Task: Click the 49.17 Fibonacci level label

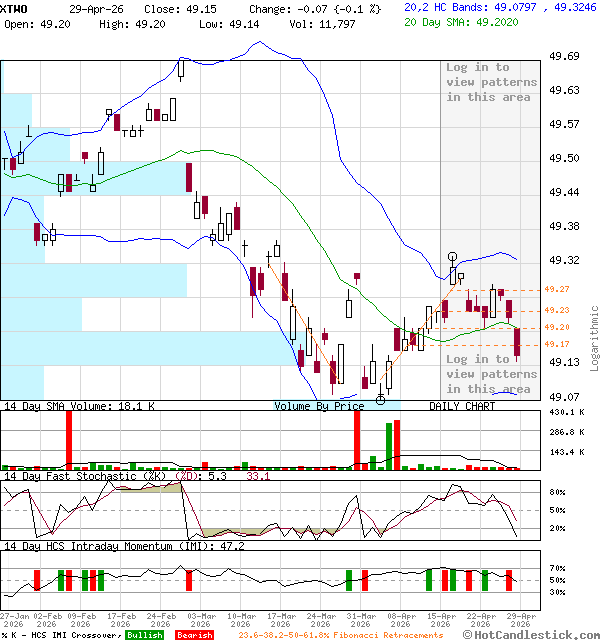Action: 557,345
